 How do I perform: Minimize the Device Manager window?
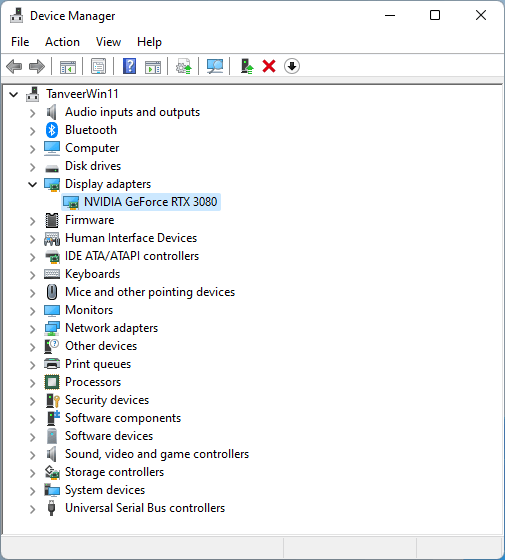coord(390,15)
